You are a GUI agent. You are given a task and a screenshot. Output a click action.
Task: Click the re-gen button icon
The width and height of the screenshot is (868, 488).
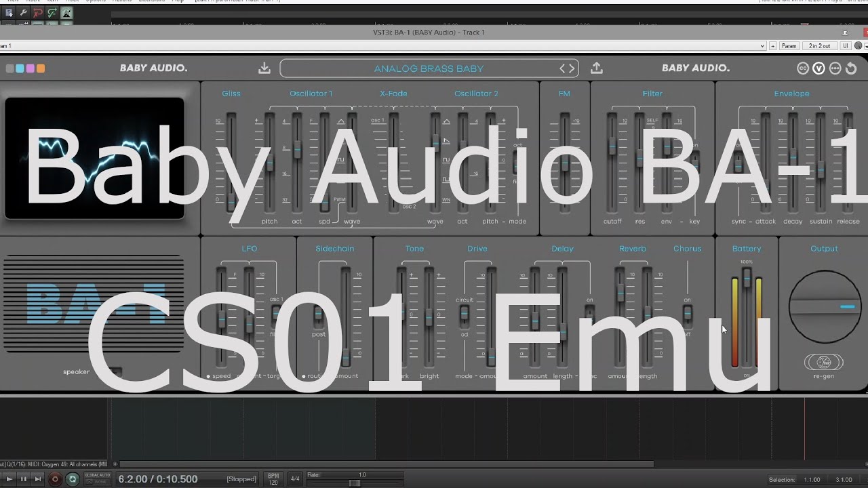pyautogui.click(x=824, y=362)
